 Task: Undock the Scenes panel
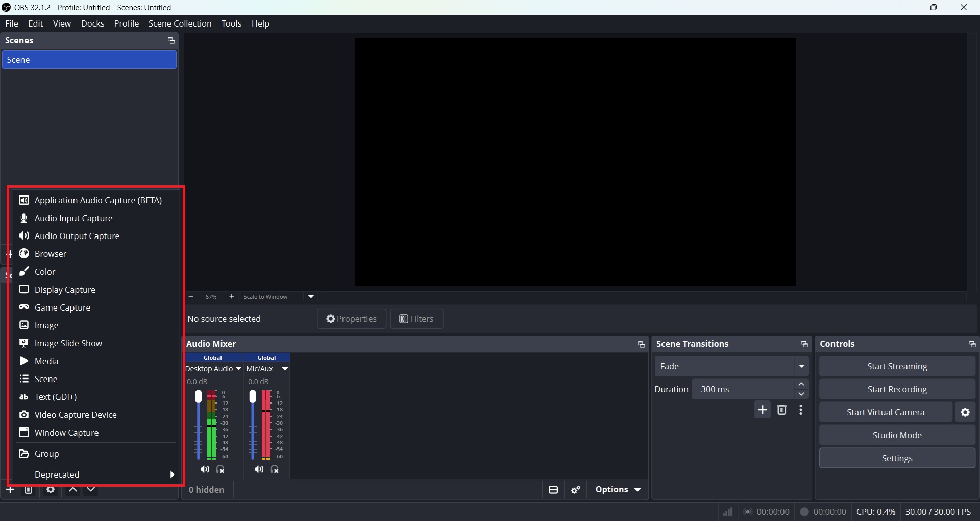[x=171, y=41]
